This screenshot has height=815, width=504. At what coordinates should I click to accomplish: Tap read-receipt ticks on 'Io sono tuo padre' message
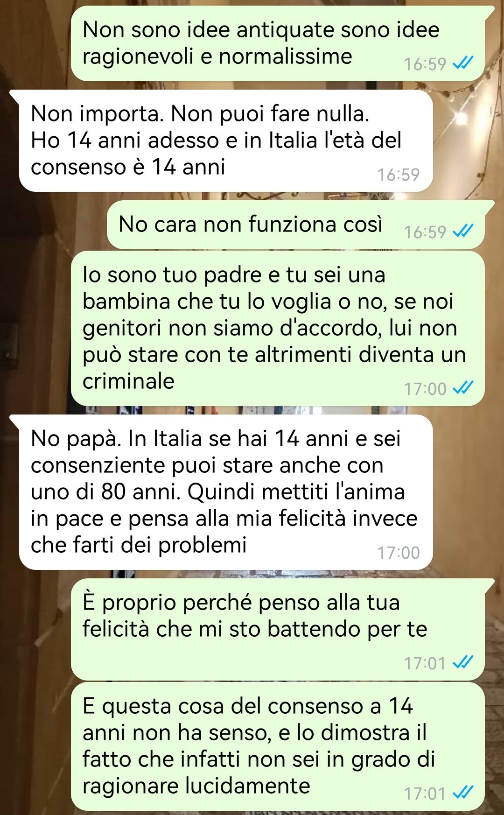(464, 388)
